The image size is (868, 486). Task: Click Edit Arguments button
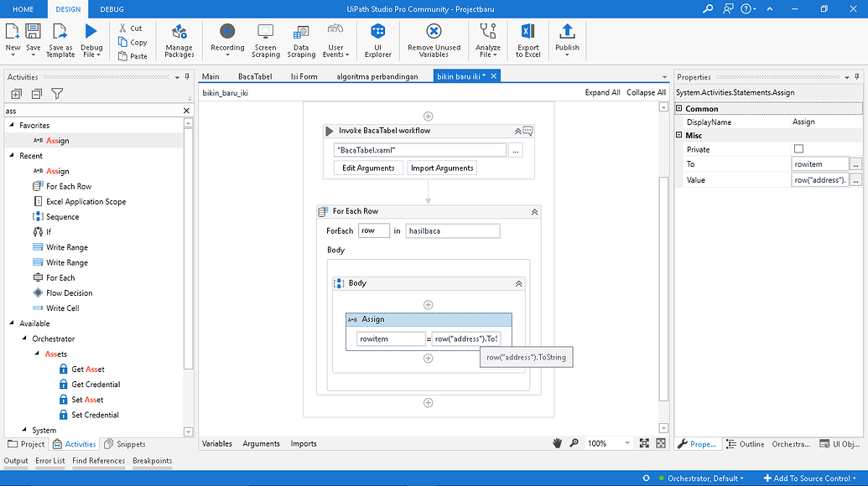368,168
